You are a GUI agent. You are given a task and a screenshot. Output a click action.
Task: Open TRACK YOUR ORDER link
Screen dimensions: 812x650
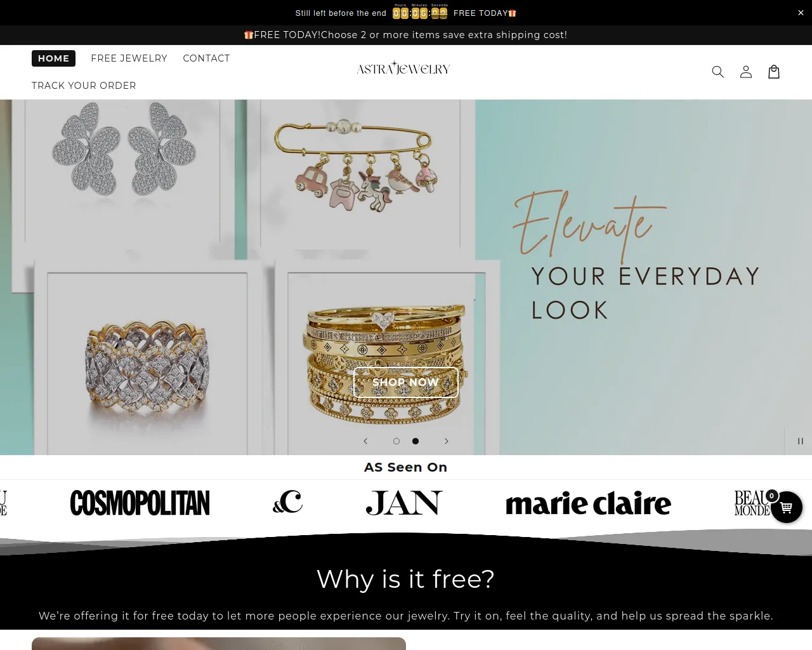84,86
